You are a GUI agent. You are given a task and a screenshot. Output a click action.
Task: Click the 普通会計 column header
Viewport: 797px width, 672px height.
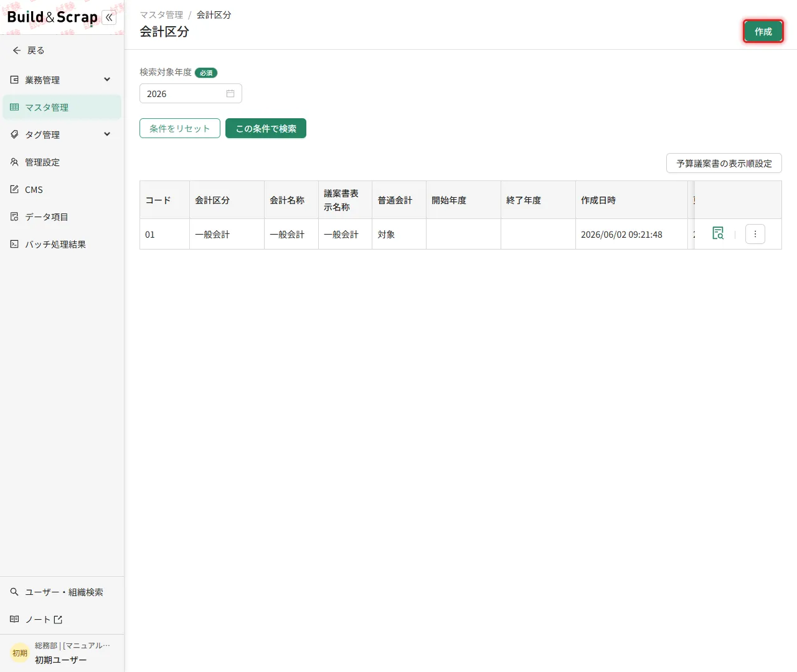point(399,200)
